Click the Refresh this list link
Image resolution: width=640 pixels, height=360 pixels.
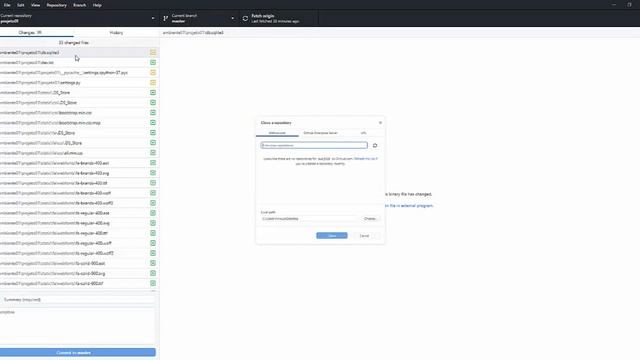tap(366, 158)
